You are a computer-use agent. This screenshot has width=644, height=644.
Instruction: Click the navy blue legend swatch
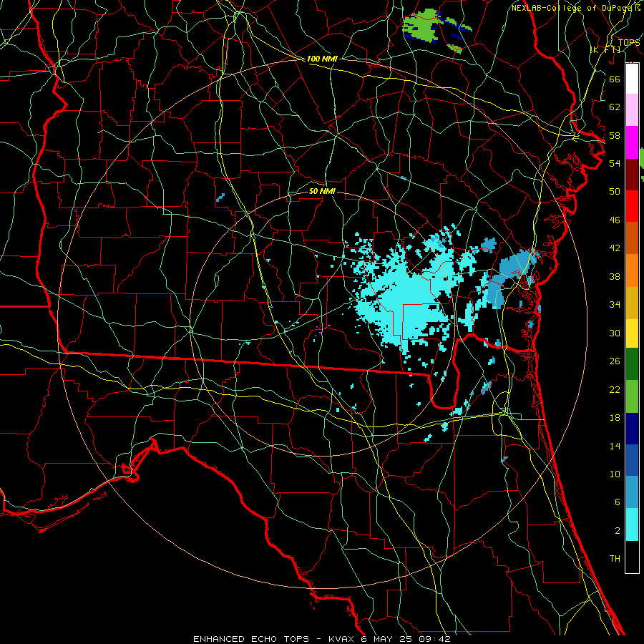coord(632,429)
